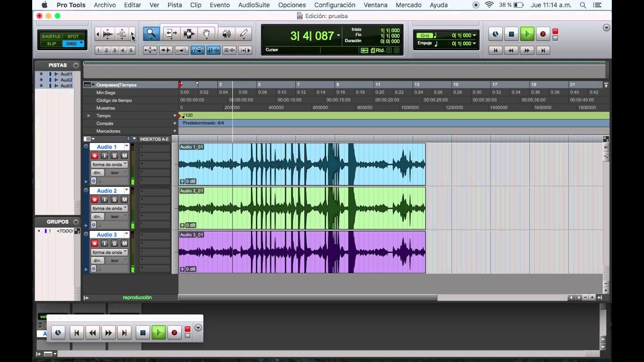
Task: Recall zoom preset 1
Action: tap(98, 50)
